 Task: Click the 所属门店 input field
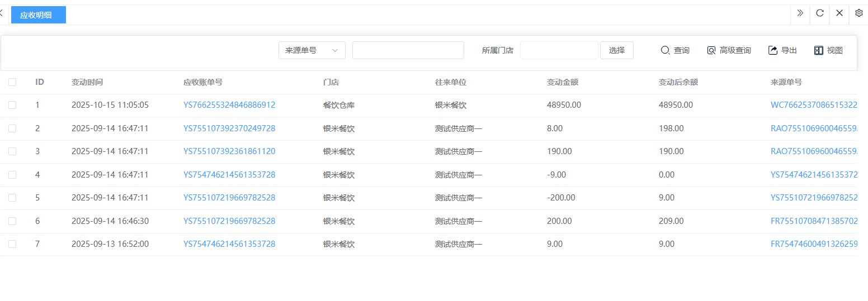pos(559,50)
